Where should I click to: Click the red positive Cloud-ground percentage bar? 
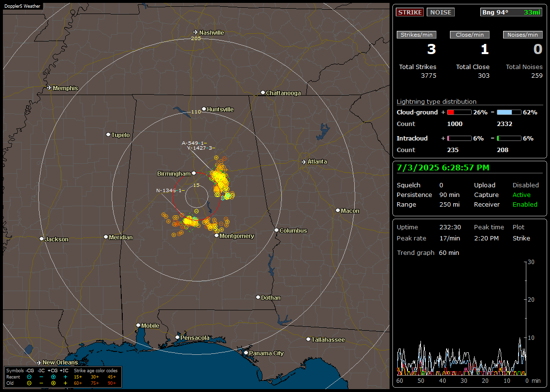(x=459, y=112)
